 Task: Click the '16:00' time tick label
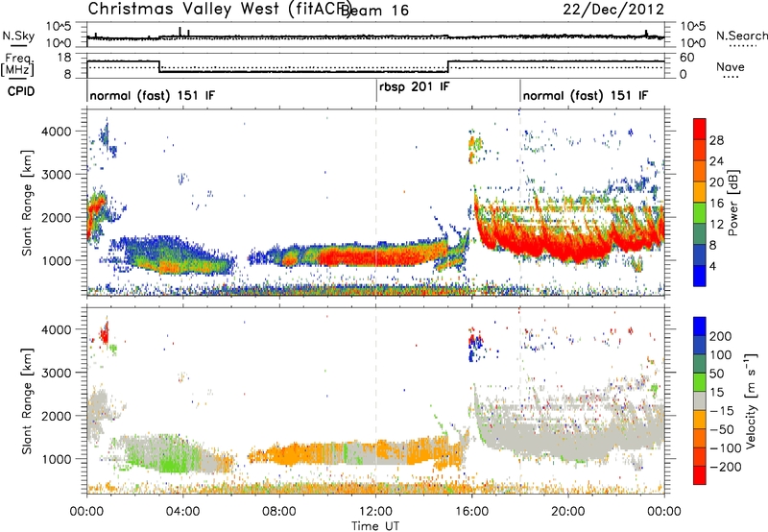point(471,512)
